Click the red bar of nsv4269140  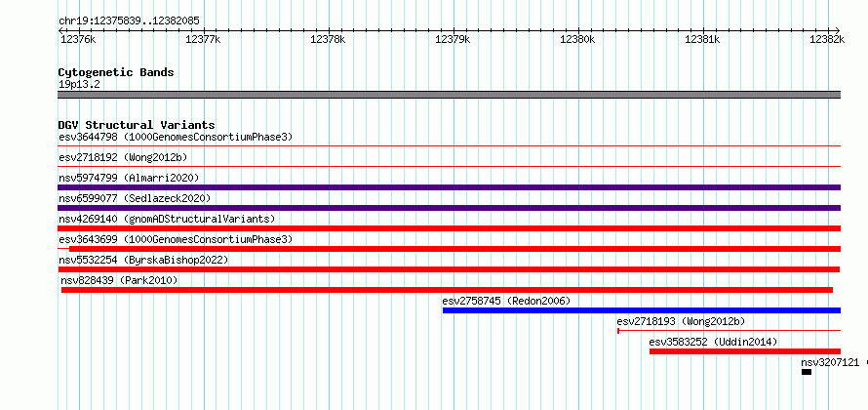[449, 228]
